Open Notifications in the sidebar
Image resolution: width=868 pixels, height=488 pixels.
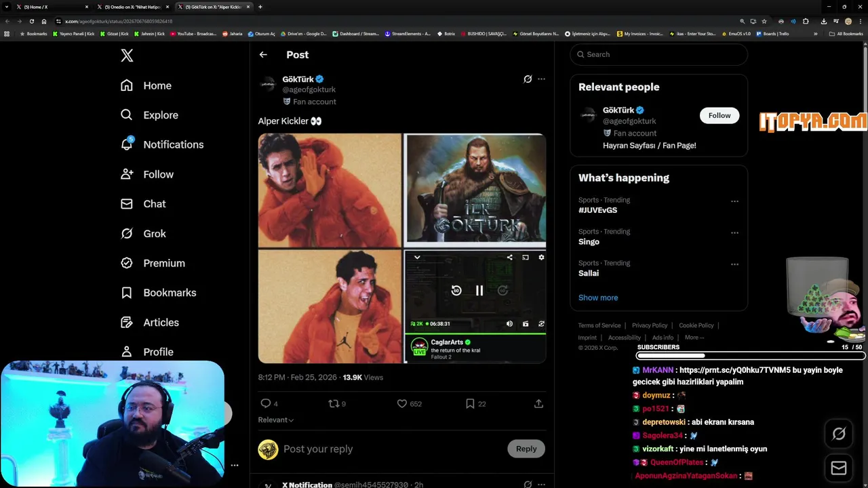click(161, 144)
